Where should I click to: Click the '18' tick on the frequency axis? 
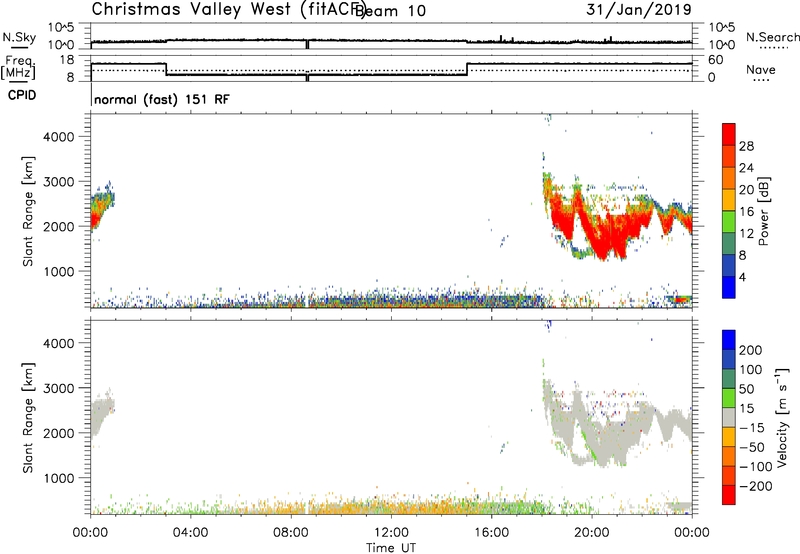[67, 60]
